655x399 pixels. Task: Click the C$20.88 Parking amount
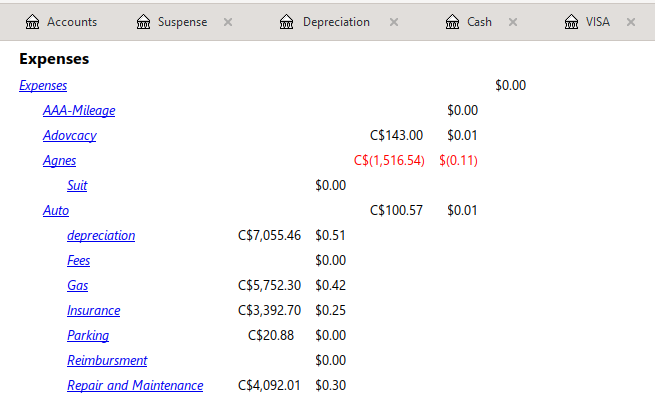pos(271,335)
